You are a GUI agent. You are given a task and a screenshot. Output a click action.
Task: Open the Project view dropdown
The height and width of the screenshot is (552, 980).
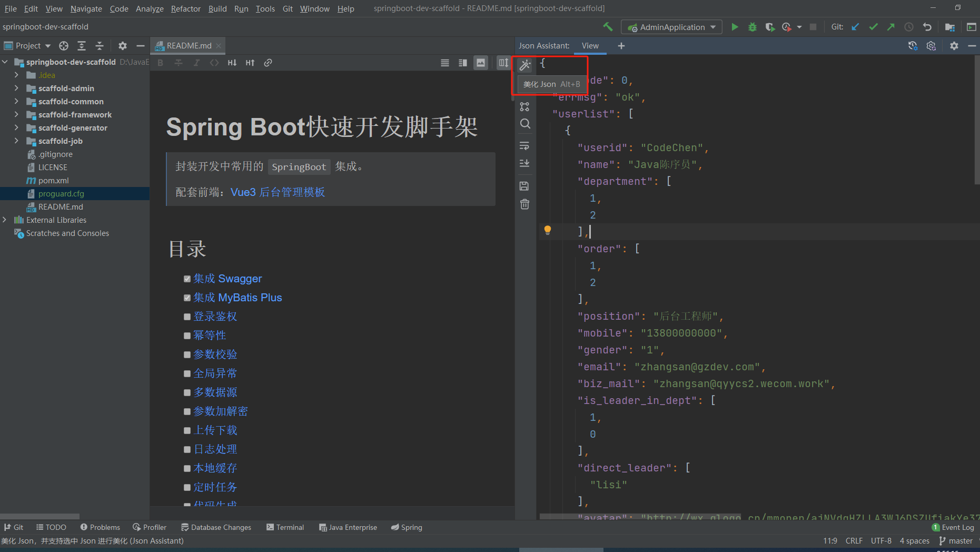pos(28,46)
